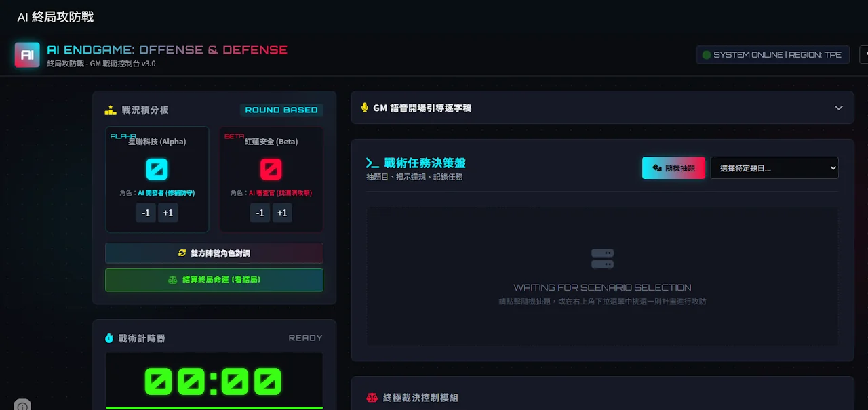Click the ROUND BASED badge
The image size is (868, 410).
coord(281,110)
